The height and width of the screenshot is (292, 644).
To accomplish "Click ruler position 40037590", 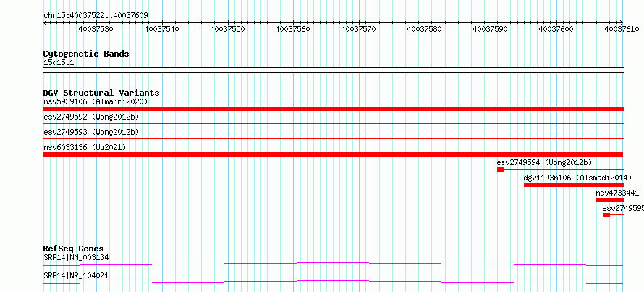I will 491,29.
